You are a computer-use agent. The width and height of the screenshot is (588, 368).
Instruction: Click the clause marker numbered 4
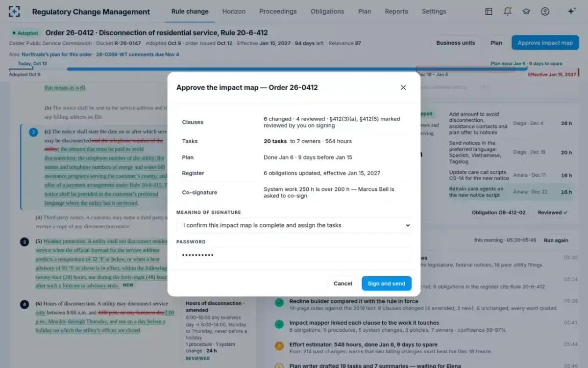click(x=24, y=304)
